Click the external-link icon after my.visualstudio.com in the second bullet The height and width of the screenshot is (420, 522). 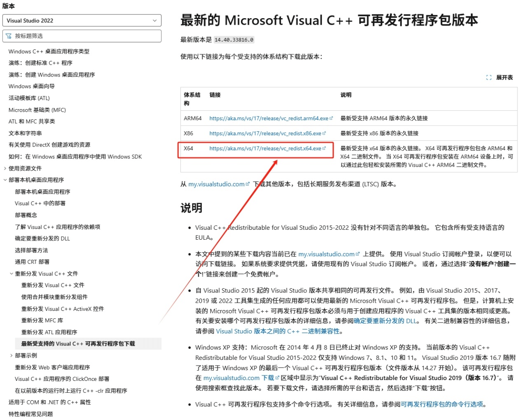pyautogui.click(x=358, y=254)
